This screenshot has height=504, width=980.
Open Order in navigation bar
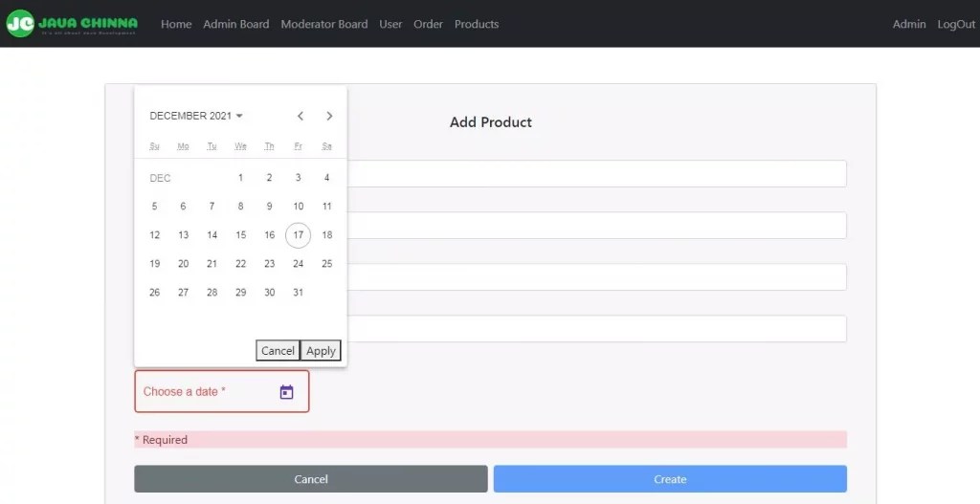tap(428, 24)
